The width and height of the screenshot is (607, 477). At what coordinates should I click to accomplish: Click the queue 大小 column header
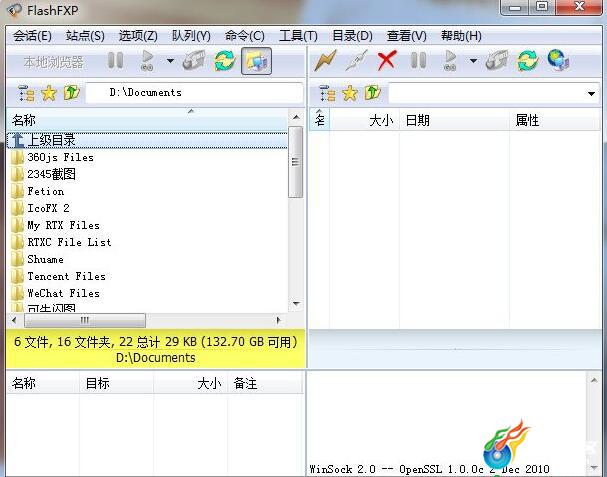tap(190, 383)
